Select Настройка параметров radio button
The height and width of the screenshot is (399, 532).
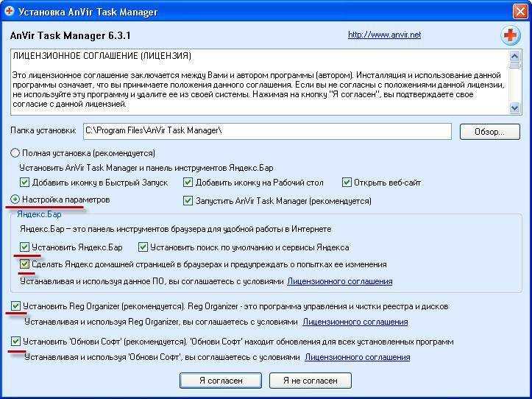click(15, 199)
